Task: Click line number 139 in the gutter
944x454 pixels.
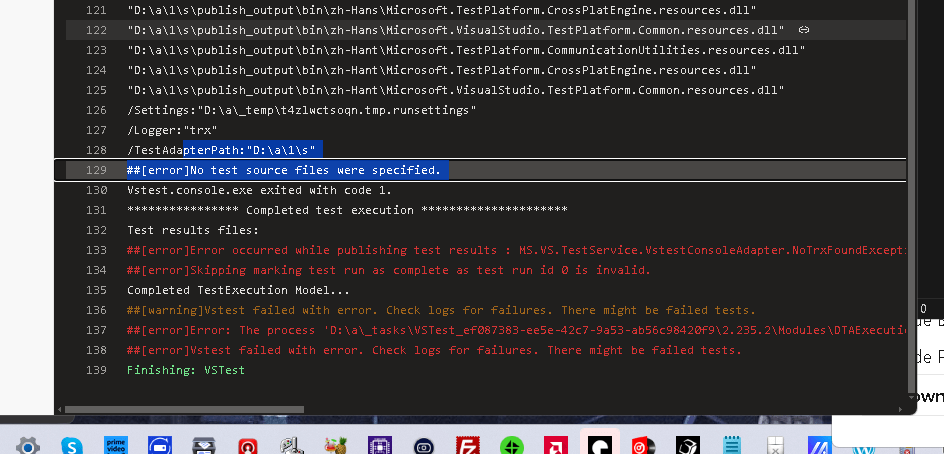Action: (x=96, y=370)
